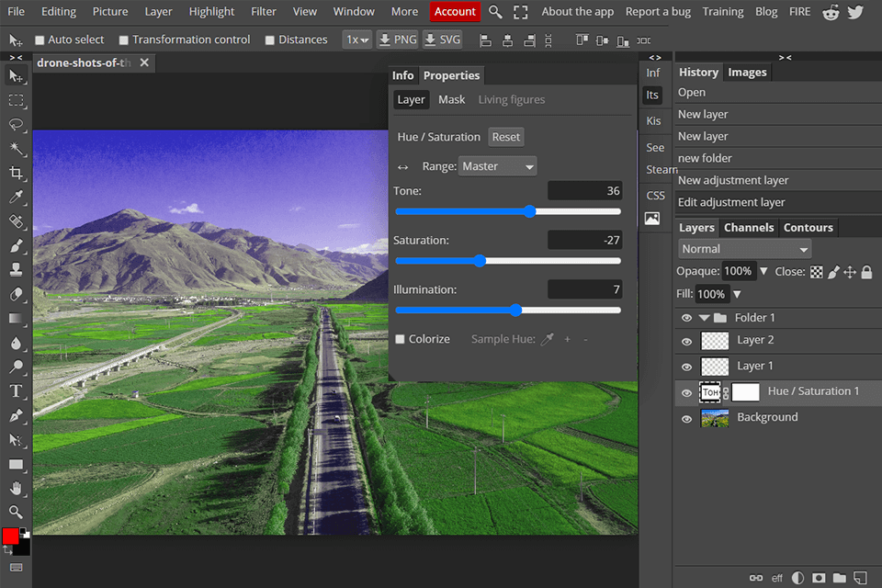Screen dimensions: 882x588
Task: Open the Fill percentage arrow
Action: tap(738, 294)
